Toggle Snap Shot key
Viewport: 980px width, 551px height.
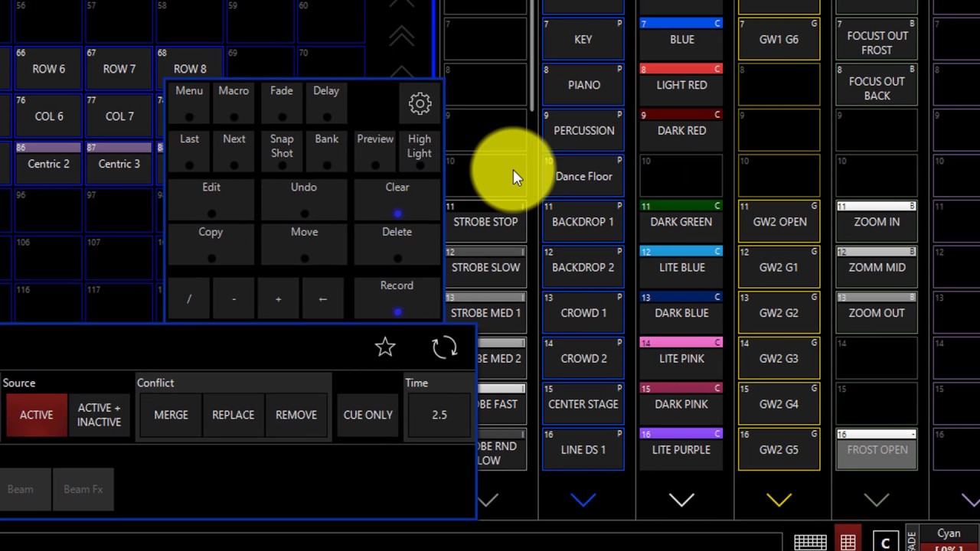tap(282, 151)
